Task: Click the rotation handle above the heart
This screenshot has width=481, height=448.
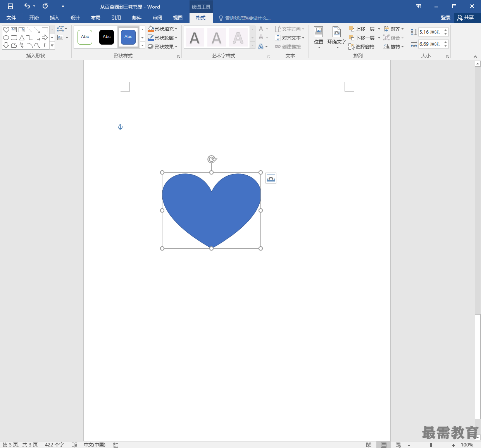Action: coord(212,159)
